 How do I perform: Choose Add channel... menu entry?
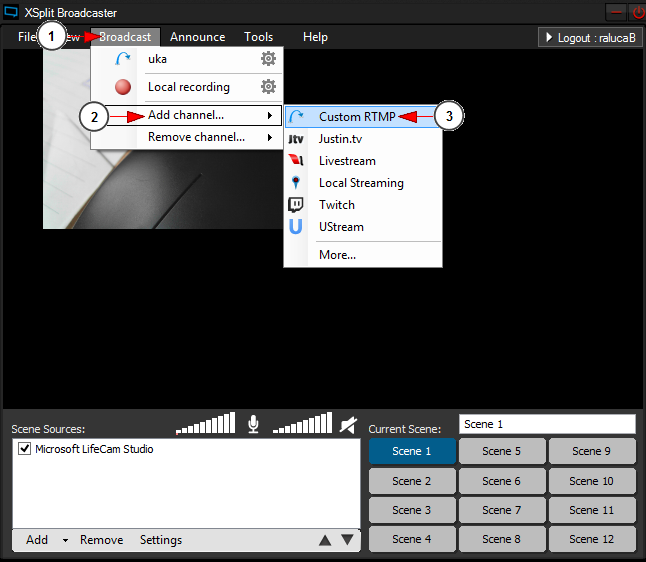[x=187, y=115]
